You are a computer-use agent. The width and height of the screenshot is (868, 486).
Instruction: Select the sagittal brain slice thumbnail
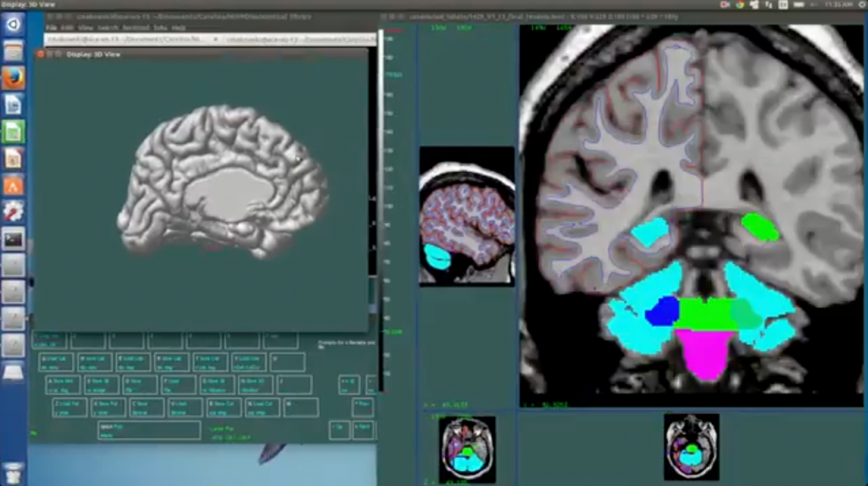(x=467, y=216)
